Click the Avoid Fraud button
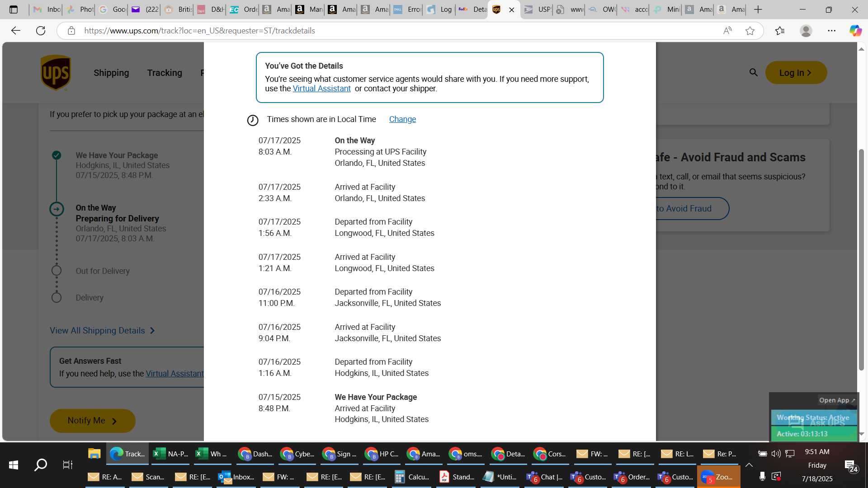 692,209
